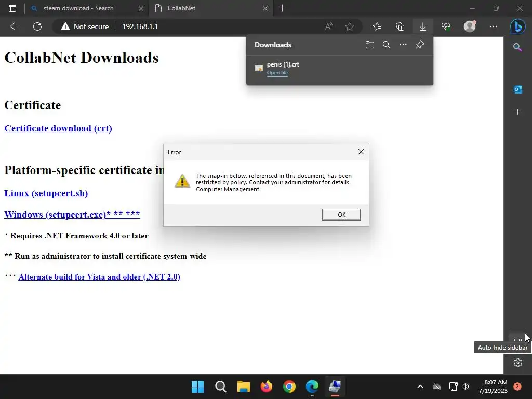Open File Explorer from taskbar
Screen dimensions: 532x399
coord(243,387)
